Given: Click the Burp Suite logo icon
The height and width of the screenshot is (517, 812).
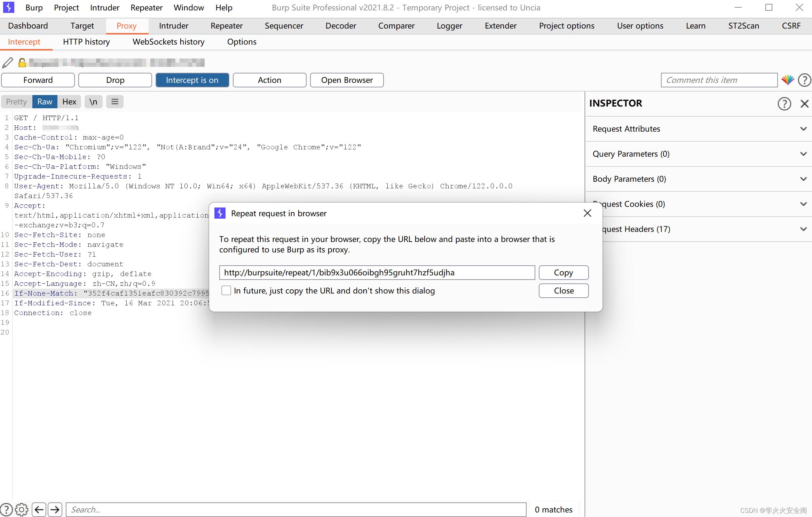Looking at the screenshot, I should click(8, 7).
